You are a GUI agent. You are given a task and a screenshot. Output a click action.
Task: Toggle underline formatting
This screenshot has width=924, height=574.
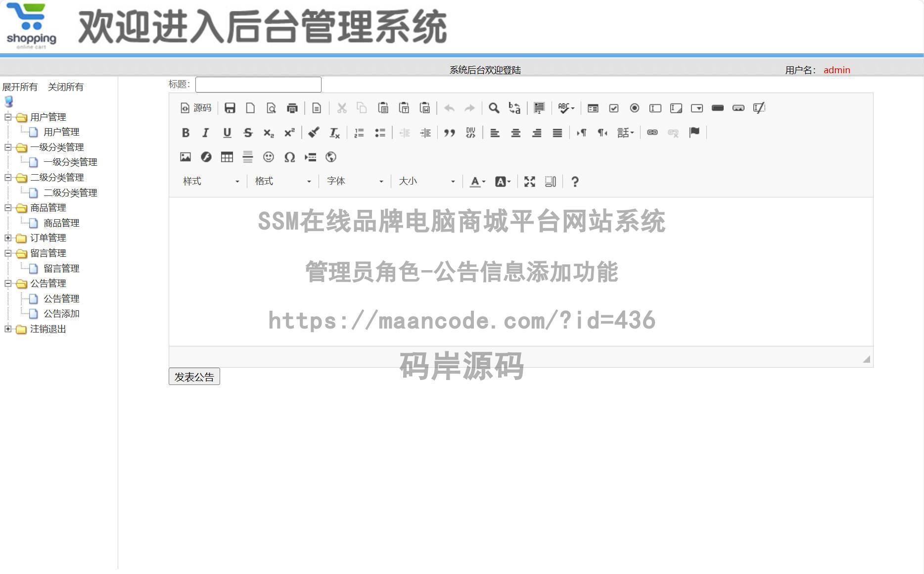point(227,133)
